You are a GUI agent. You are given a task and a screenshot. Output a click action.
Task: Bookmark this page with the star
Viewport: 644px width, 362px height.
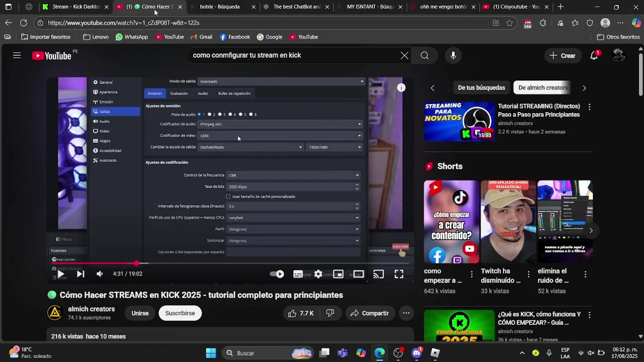point(510,23)
